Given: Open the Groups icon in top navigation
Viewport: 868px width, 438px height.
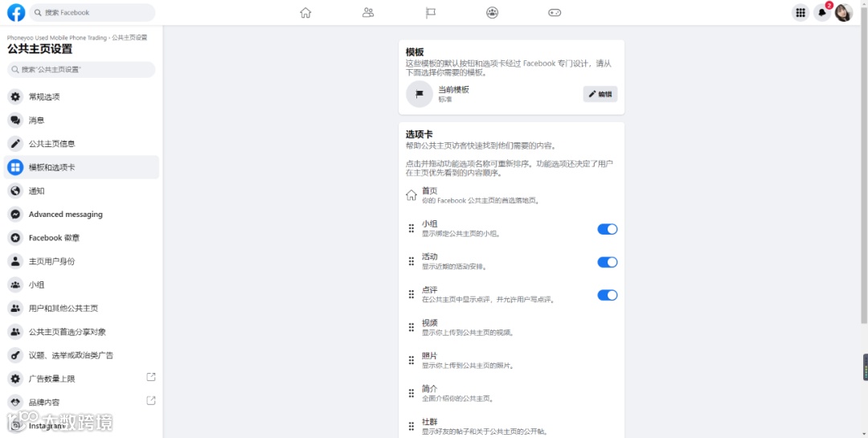Looking at the screenshot, I should coord(492,12).
